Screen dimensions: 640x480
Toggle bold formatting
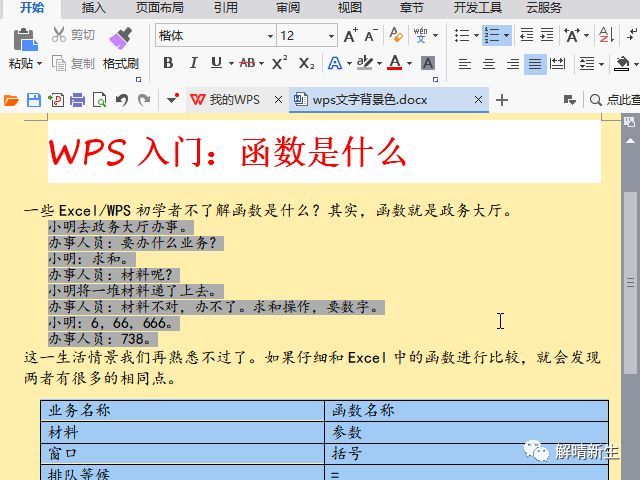click(x=168, y=63)
